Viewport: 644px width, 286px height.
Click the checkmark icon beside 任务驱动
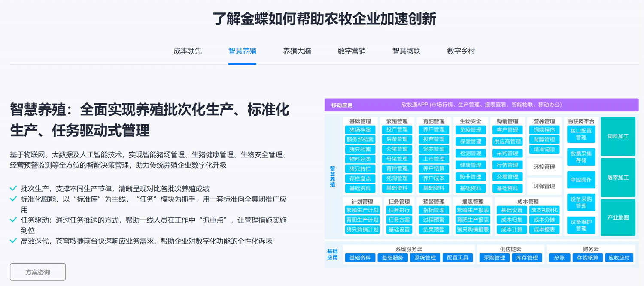[x=13, y=220]
